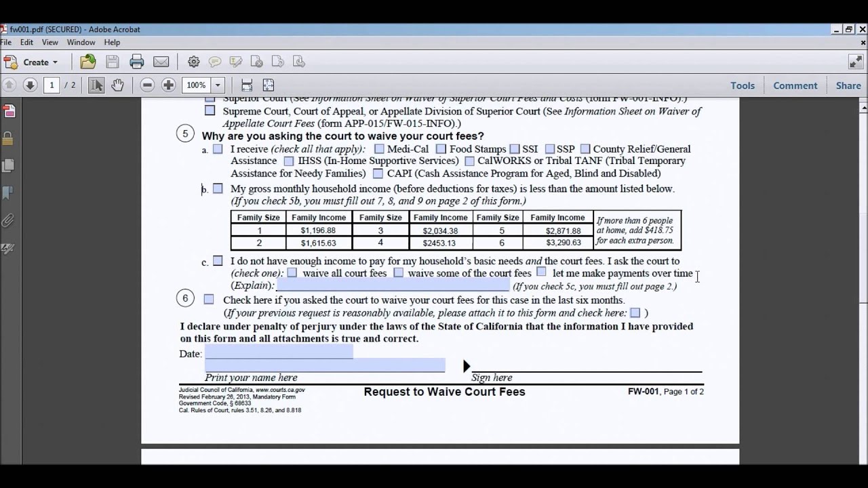Click the Open file folder icon
The image size is (868, 488).
(88, 62)
